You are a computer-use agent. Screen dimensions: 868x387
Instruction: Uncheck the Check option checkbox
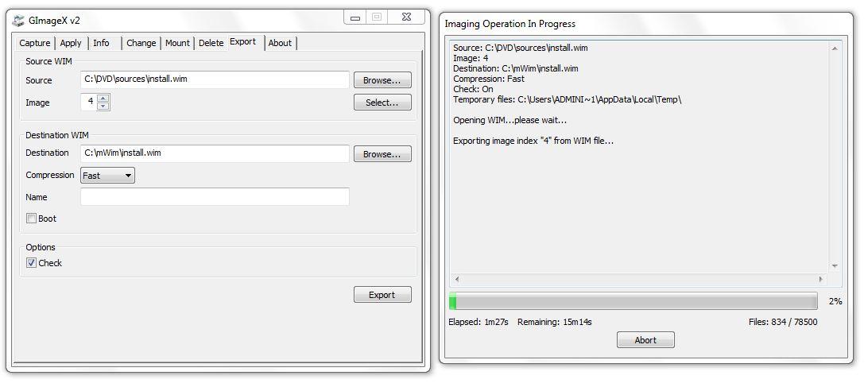point(32,263)
